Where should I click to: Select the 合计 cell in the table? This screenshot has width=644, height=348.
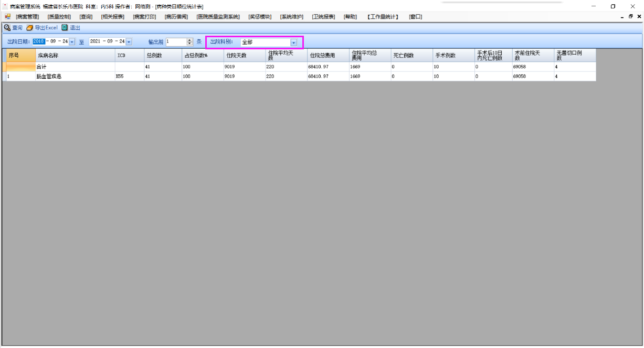point(76,67)
